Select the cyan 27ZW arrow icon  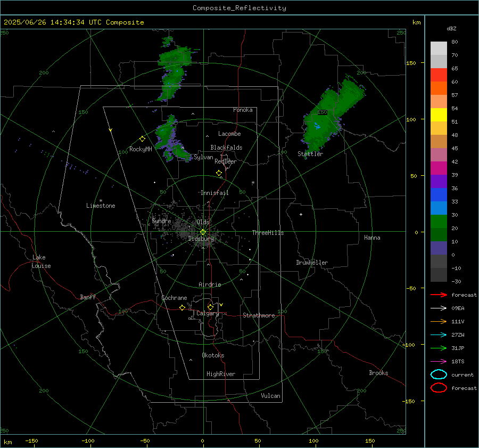[439, 335]
